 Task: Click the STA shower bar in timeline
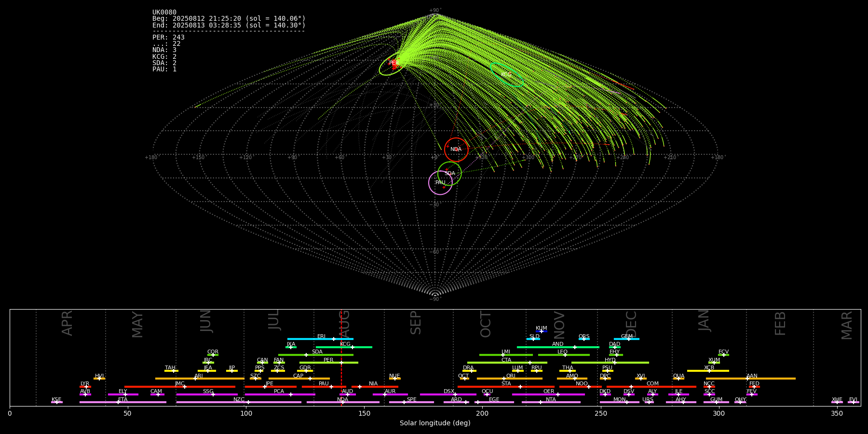pyautogui.click(x=506, y=387)
